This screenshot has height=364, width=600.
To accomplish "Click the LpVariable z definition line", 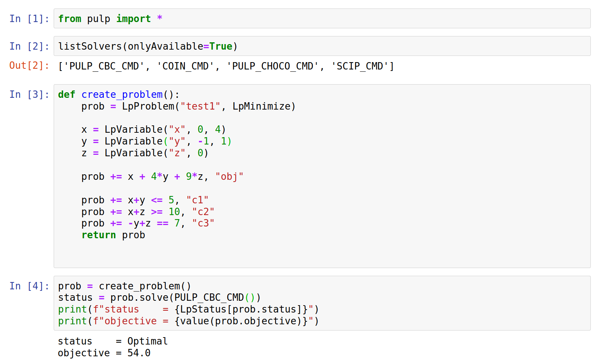I will pos(144,153).
